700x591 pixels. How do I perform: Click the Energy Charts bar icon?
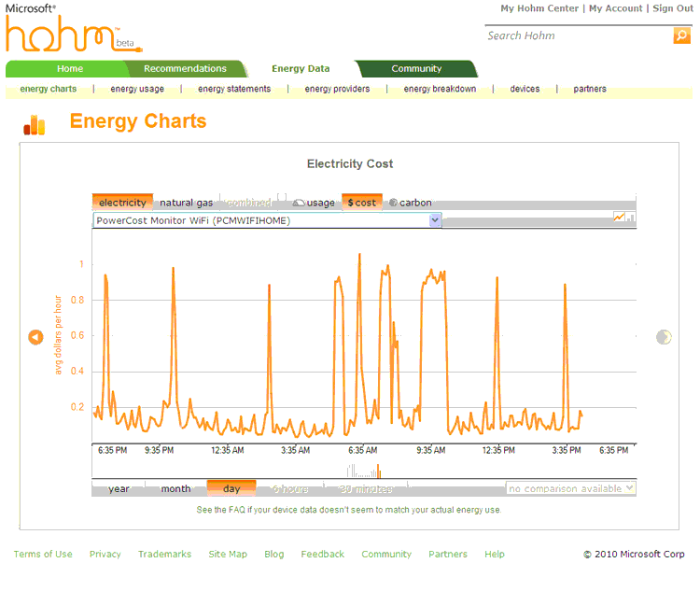35,124
